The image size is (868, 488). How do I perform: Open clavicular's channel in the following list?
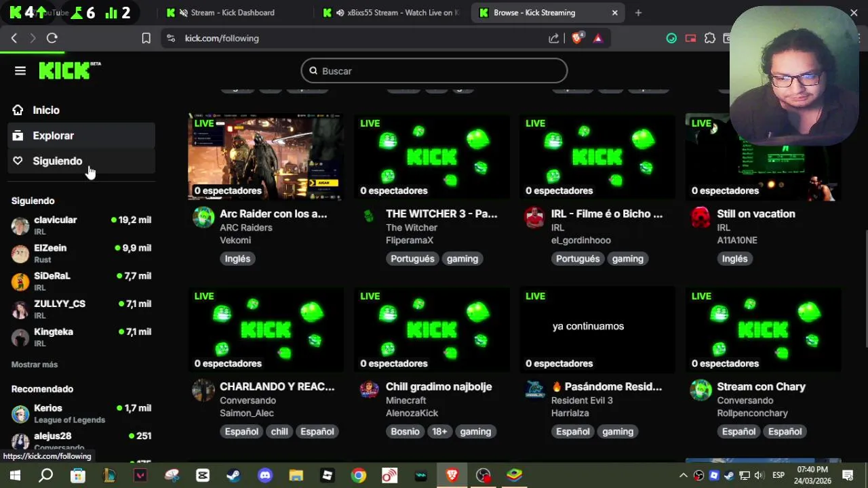coord(81,225)
